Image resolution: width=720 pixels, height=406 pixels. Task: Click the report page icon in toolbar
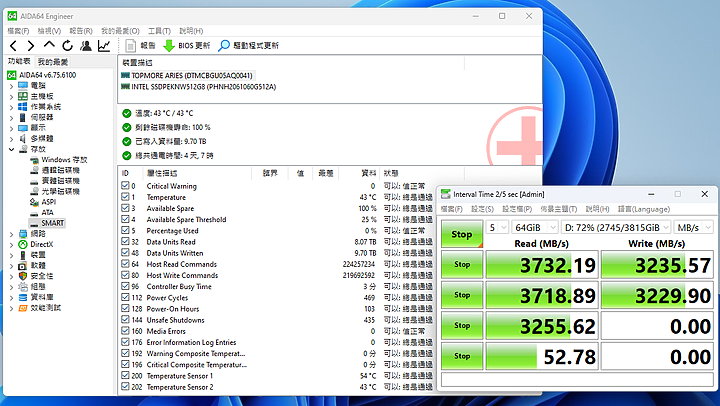(x=130, y=45)
